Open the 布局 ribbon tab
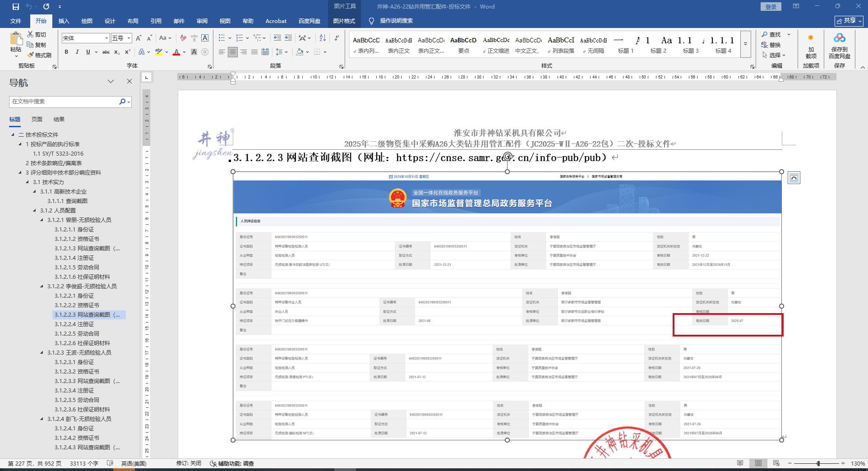 pos(133,21)
